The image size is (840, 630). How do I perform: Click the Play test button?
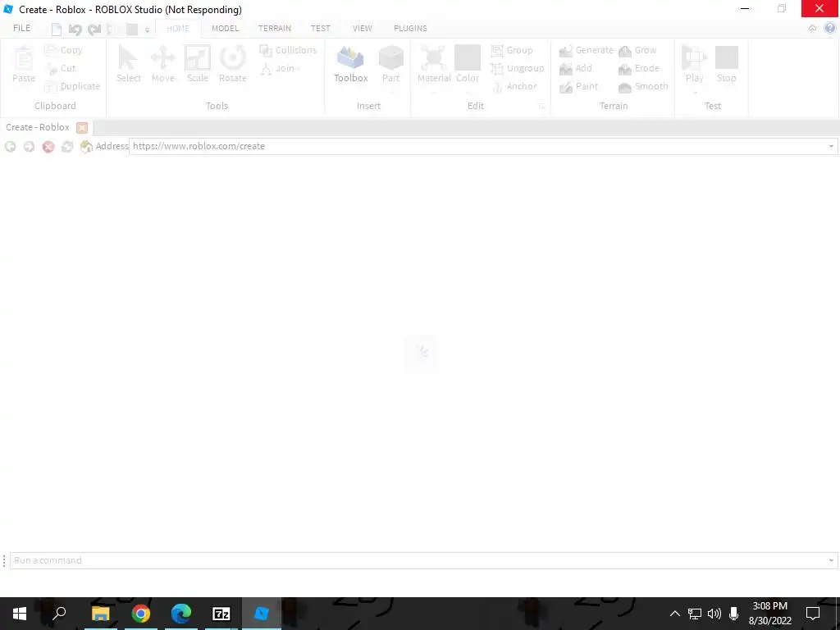[694, 64]
